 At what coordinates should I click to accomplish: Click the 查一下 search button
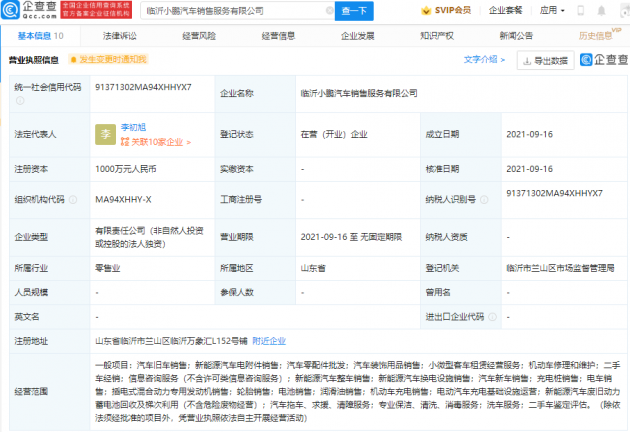pos(354,11)
